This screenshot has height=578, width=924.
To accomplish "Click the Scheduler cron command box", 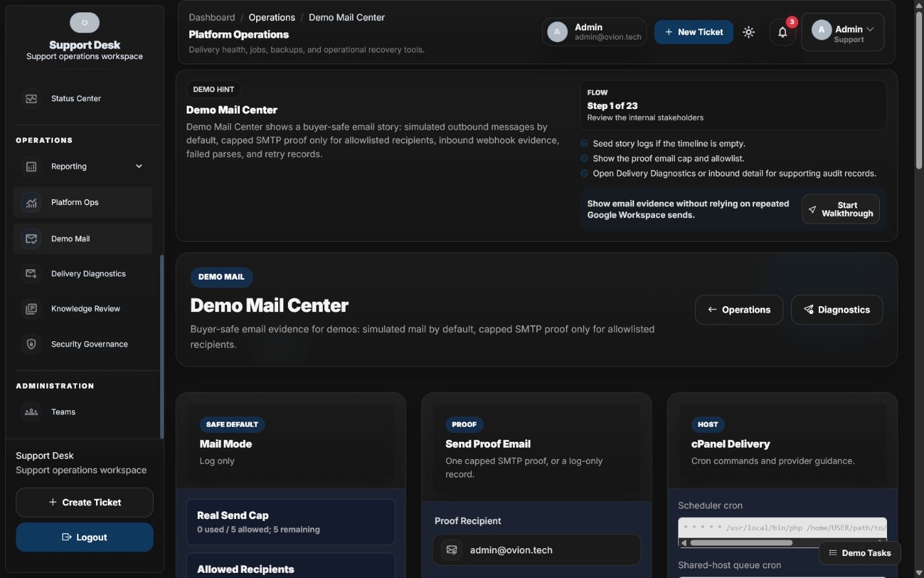I will (x=783, y=528).
